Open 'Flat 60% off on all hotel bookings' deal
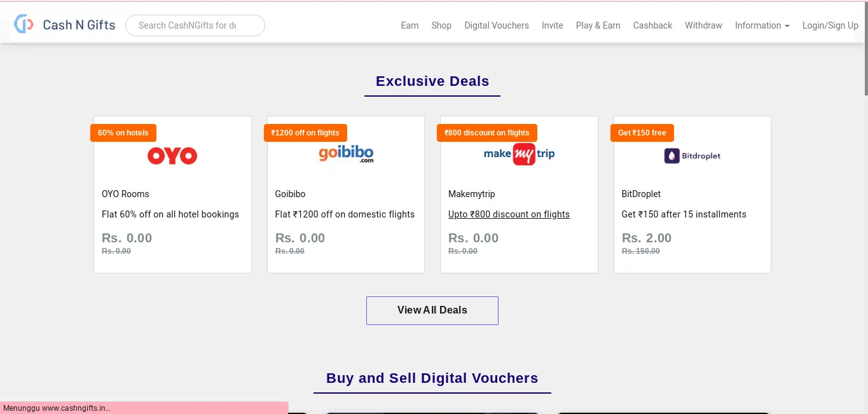This screenshot has width=868, height=414. [170, 214]
